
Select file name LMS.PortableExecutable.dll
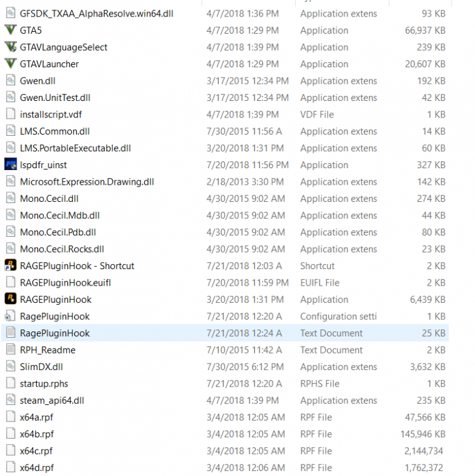pos(76,148)
